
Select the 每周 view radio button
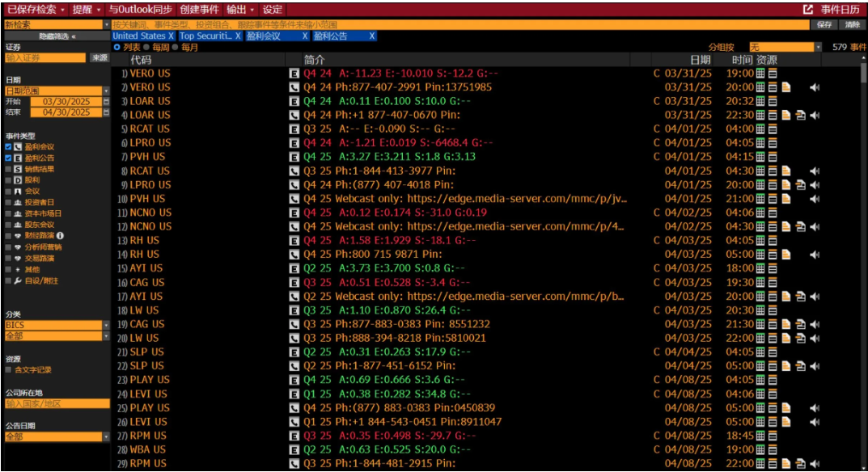tap(146, 48)
